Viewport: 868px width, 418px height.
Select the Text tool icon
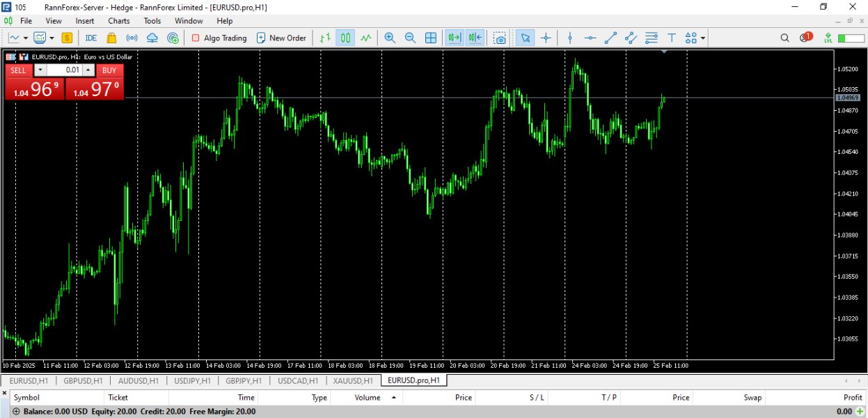click(x=672, y=38)
